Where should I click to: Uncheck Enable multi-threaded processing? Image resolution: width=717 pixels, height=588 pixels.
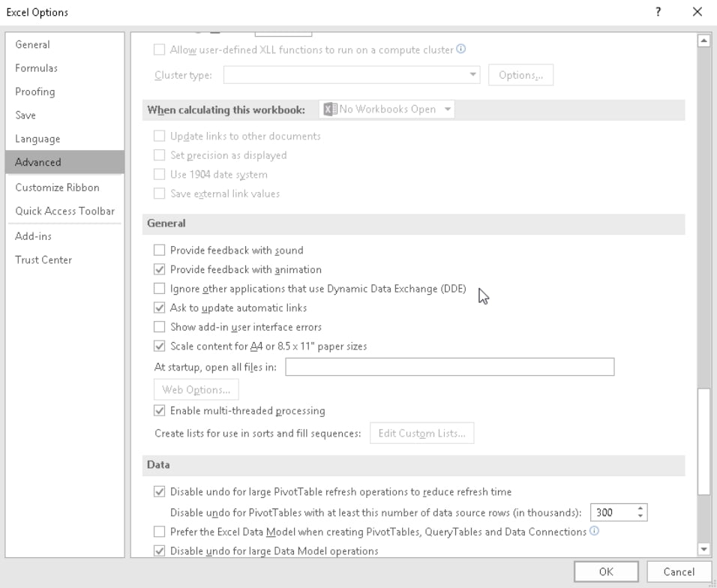[x=159, y=411]
